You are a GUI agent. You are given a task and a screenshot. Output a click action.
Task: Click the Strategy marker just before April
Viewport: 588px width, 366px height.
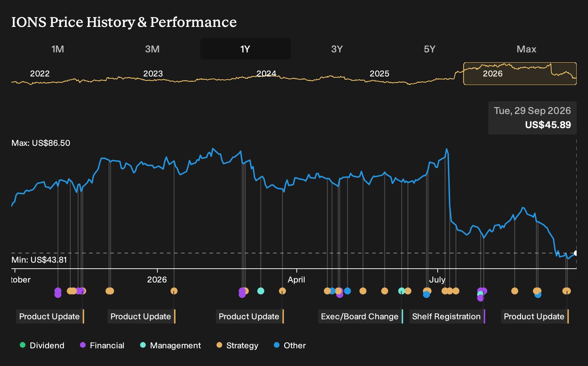[x=282, y=291]
